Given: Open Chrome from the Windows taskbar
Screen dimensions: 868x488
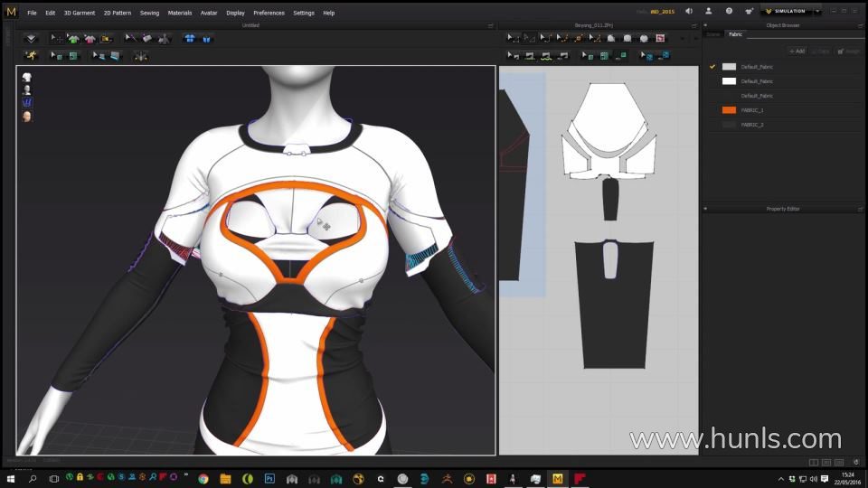Looking at the screenshot, I should pyautogui.click(x=203, y=479).
